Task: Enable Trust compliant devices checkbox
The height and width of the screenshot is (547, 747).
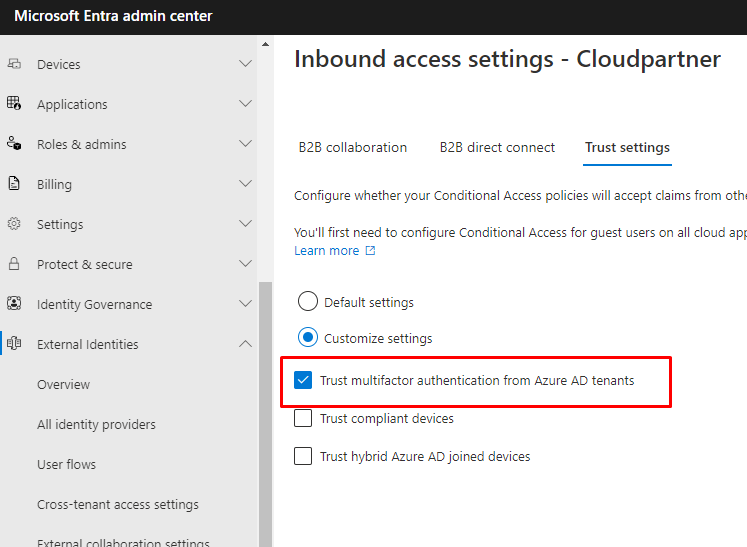Action: click(x=303, y=418)
